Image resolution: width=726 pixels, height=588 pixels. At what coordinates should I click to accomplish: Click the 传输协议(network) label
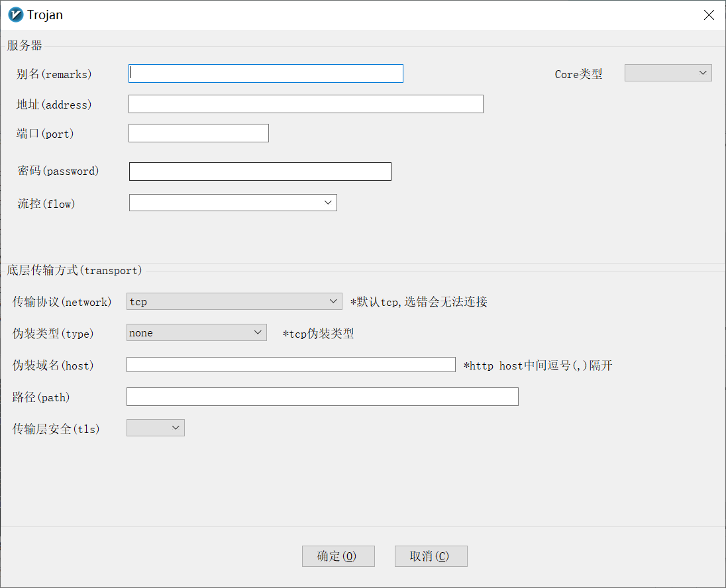(62, 302)
